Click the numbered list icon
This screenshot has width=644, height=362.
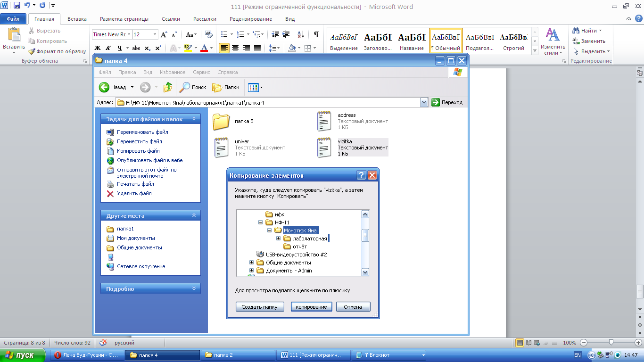pos(241,34)
